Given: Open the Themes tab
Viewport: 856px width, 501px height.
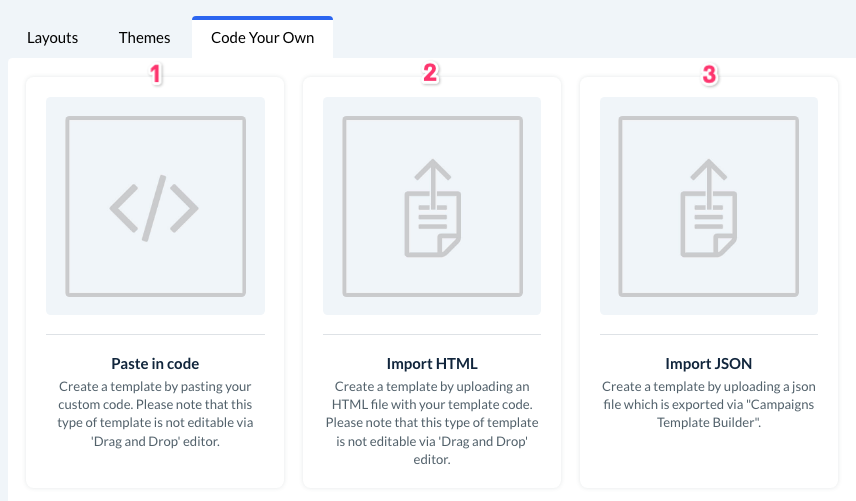Looking at the screenshot, I should [144, 38].
